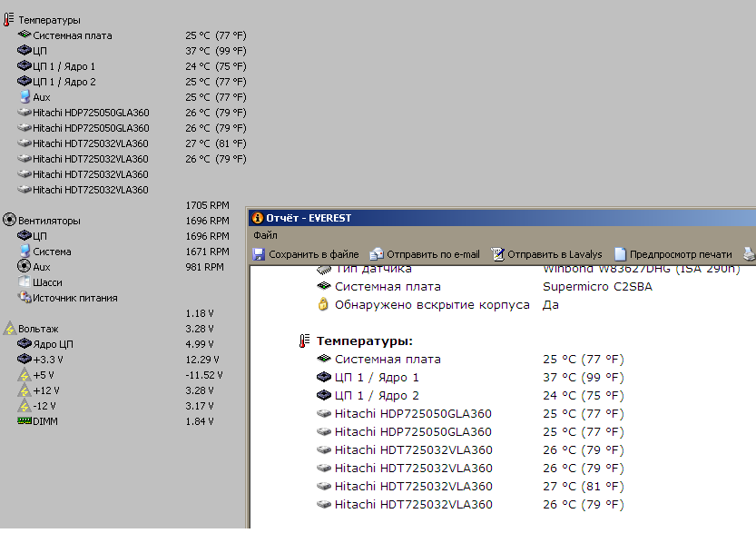The width and height of the screenshot is (756, 543).
Task: Click Supermicro C2SBA value in report
Action: click(x=597, y=286)
